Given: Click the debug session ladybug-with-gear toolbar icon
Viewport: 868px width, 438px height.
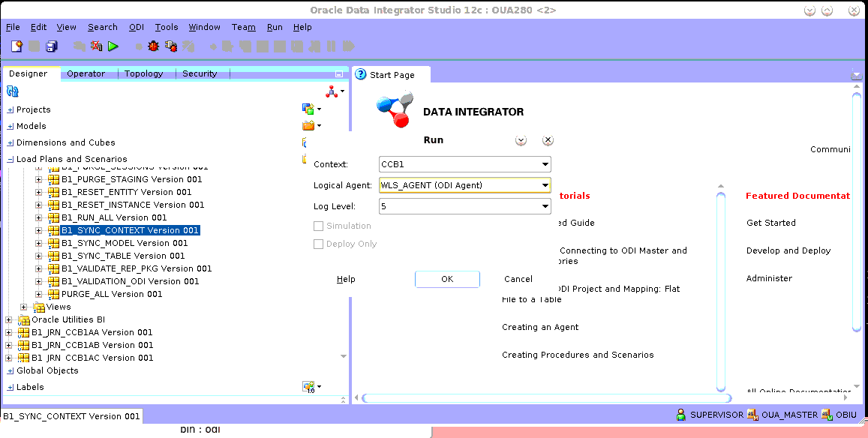Looking at the screenshot, I should pyautogui.click(x=170, y=46).
